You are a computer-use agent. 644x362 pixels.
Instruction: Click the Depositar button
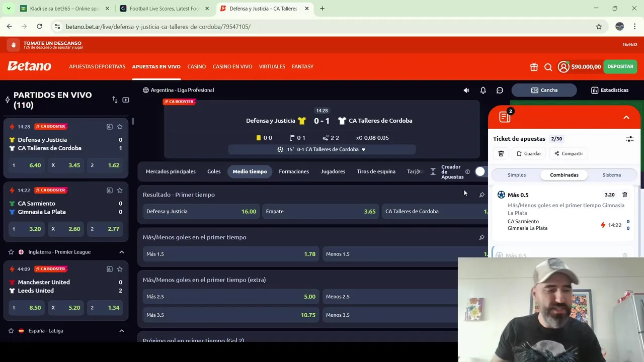point(620,67)
